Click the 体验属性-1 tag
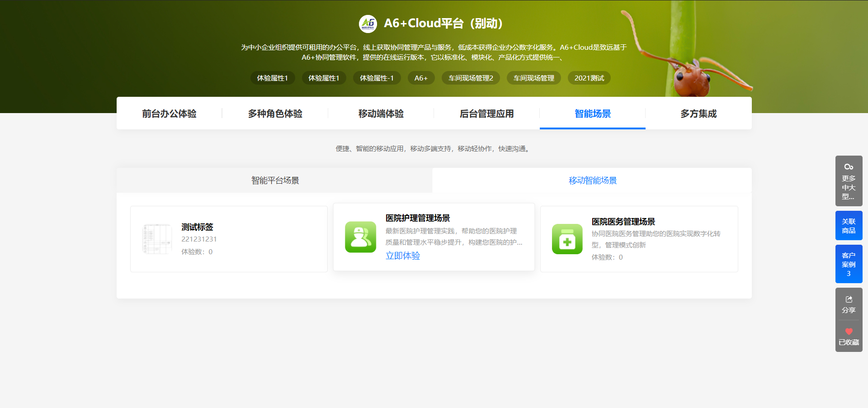The height and width of the screenshot is (408, 868). tap(377, 78)
